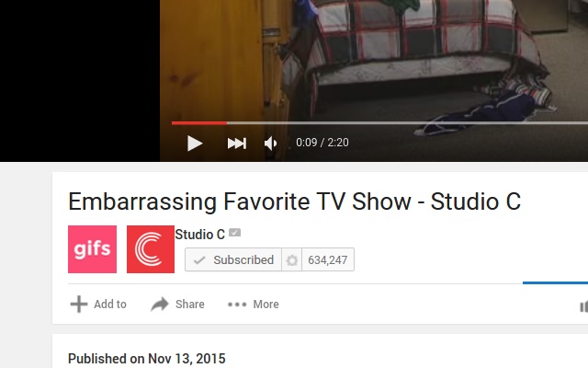588x368 pixels.
Task: Click the played red portion of timeline
Action: coord(199,122)
